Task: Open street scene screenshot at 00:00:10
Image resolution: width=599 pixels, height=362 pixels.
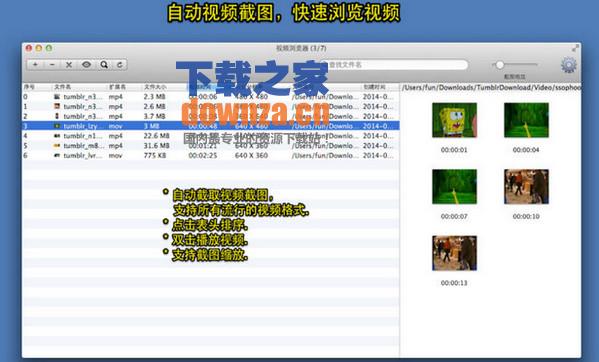Action: pos(526,186)
